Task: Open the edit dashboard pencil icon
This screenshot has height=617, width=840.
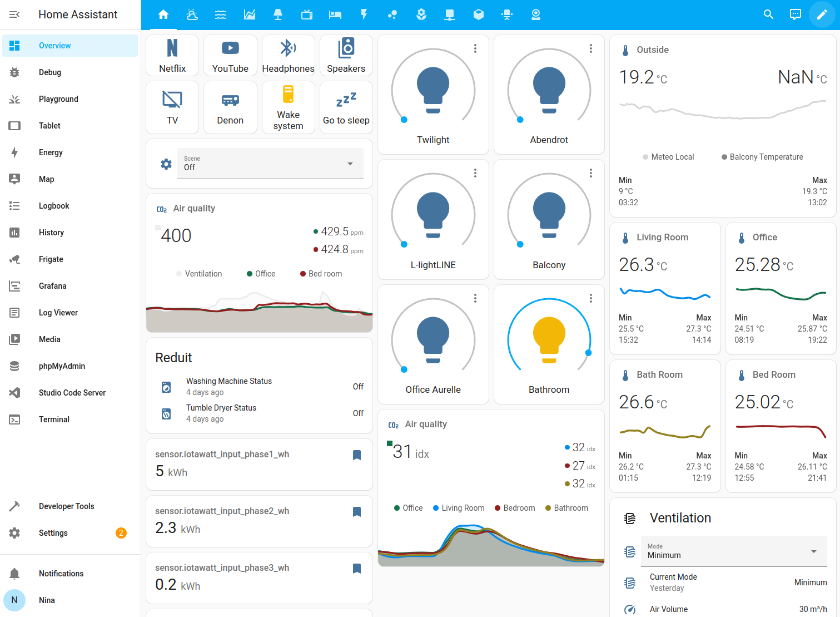Action: (822, 14)
